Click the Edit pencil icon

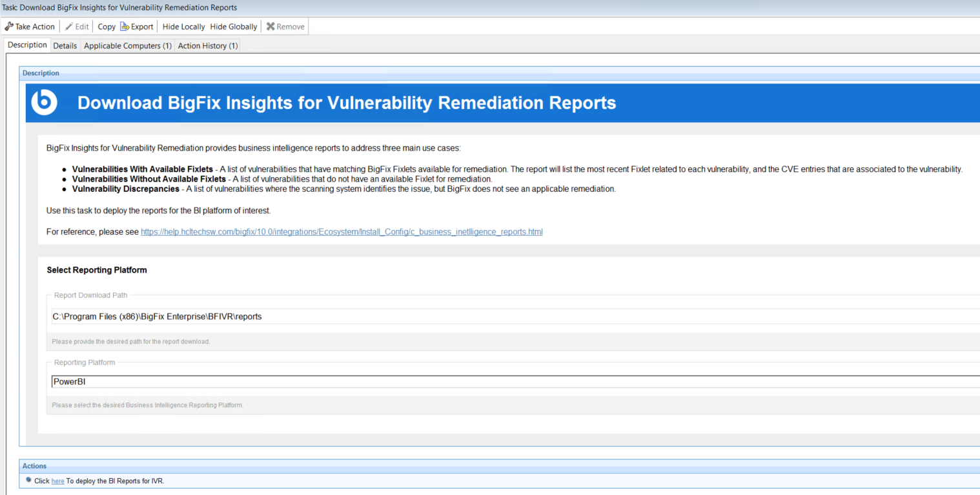tap(69, 26)
